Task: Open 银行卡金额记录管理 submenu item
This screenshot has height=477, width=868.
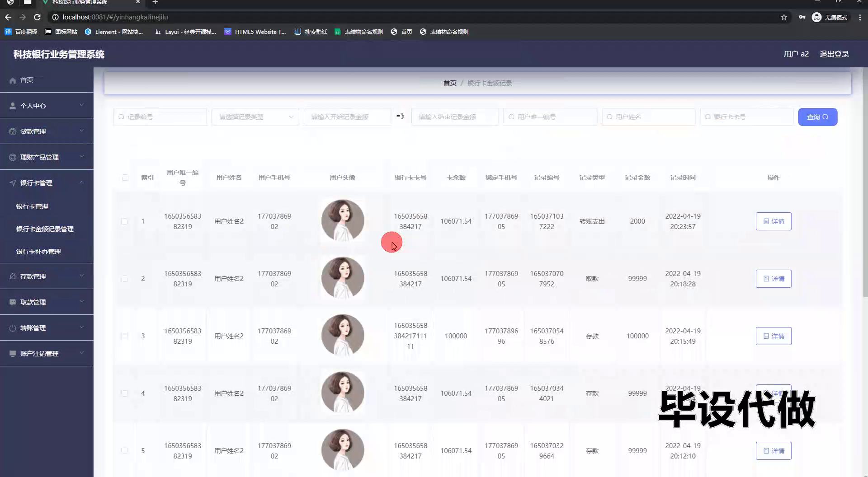Action: pos(45,229)
